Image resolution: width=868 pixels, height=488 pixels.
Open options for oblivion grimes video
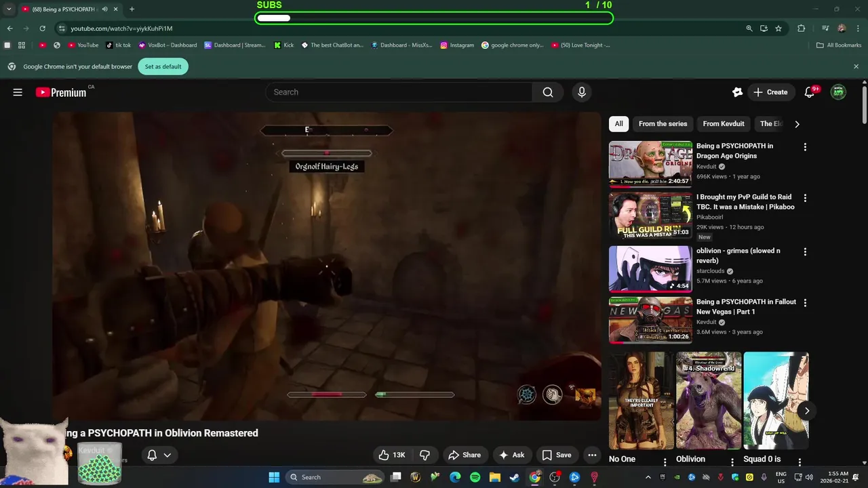[x=805, y=251]
